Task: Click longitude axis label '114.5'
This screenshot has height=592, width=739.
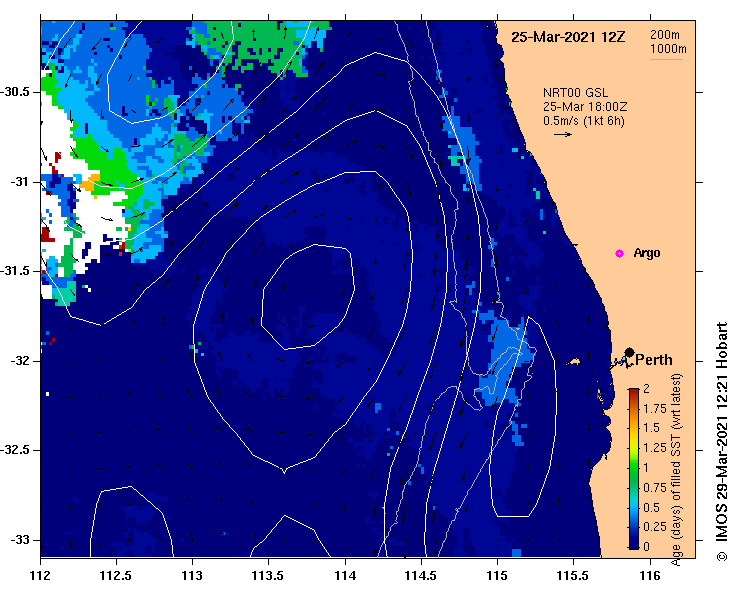Action: (421, 576)
